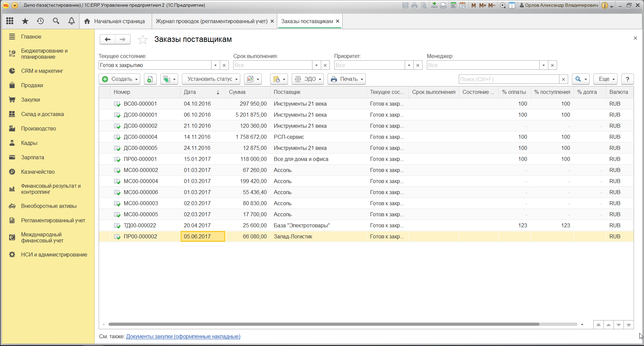Click the print preview icon in the title bar

coord(424,5)
